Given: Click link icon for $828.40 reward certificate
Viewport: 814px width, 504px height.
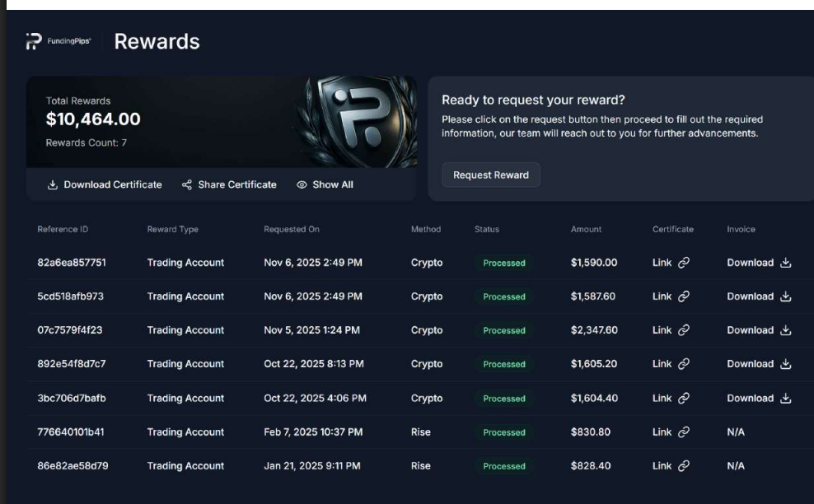Looking at the screenshot, I should 683,466.
